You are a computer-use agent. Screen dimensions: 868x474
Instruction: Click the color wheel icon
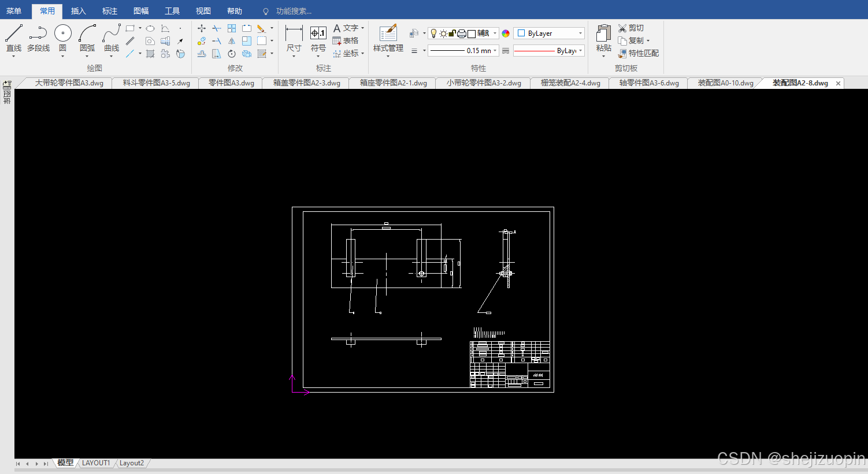506,33
